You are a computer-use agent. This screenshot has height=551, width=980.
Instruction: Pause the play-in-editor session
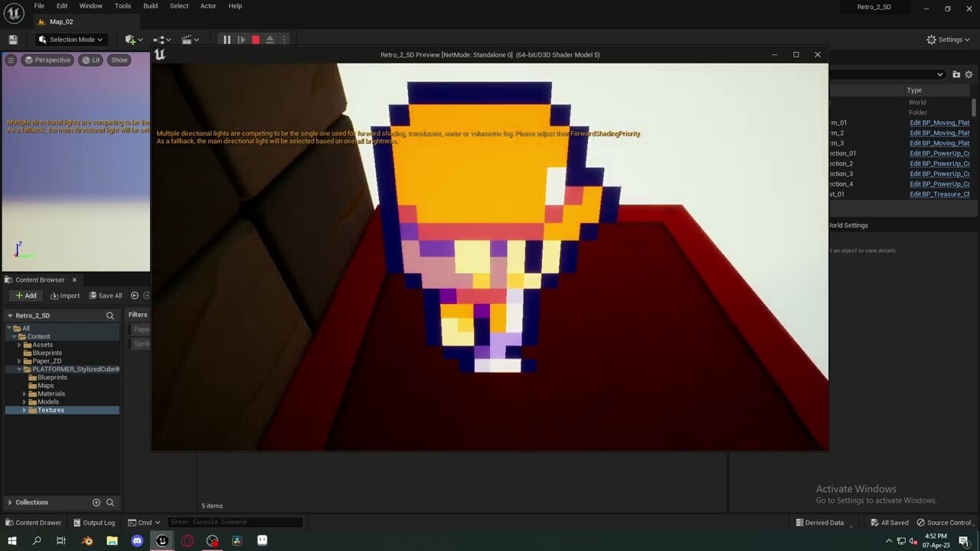coord(227,39)
